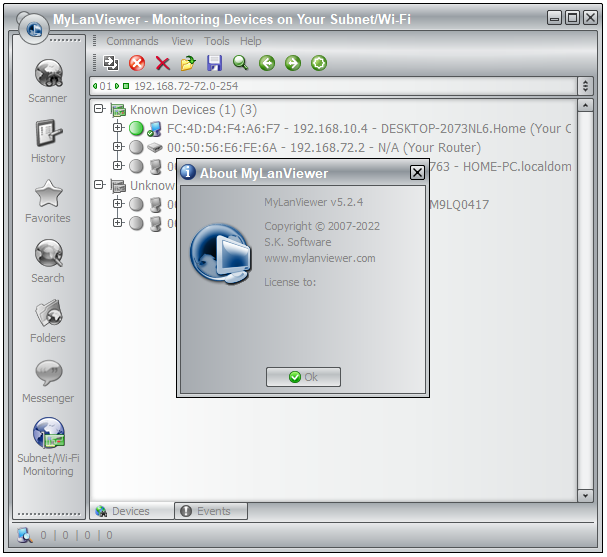Image resolution: width=607 pixels, height=557 pixels.
Task: Open the Commands menu
Action: click(x=132, y=41)
